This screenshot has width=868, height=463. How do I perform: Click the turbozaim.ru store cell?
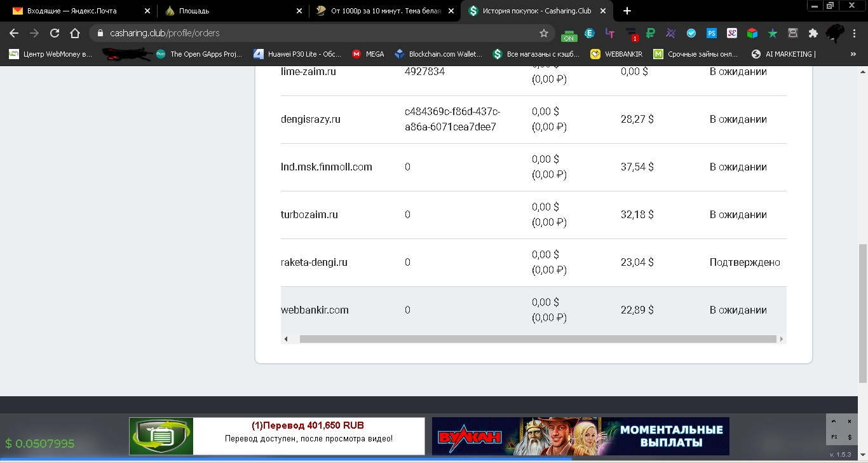click(x=309, y=215)
